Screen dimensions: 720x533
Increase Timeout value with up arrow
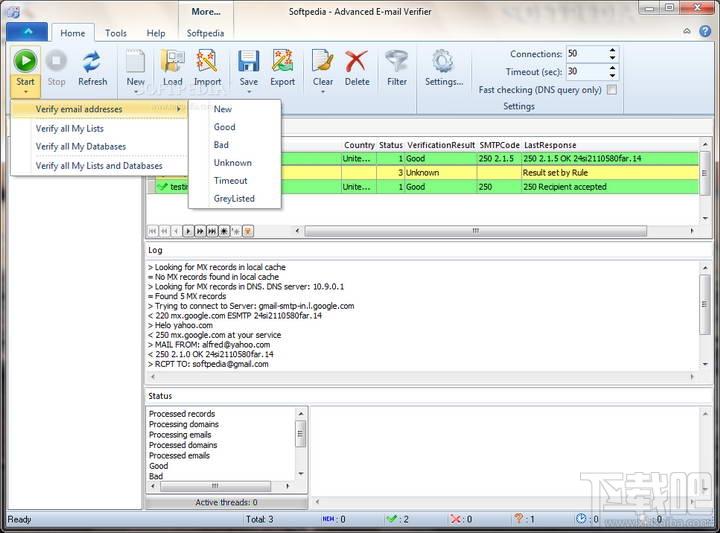click(613, 68)
